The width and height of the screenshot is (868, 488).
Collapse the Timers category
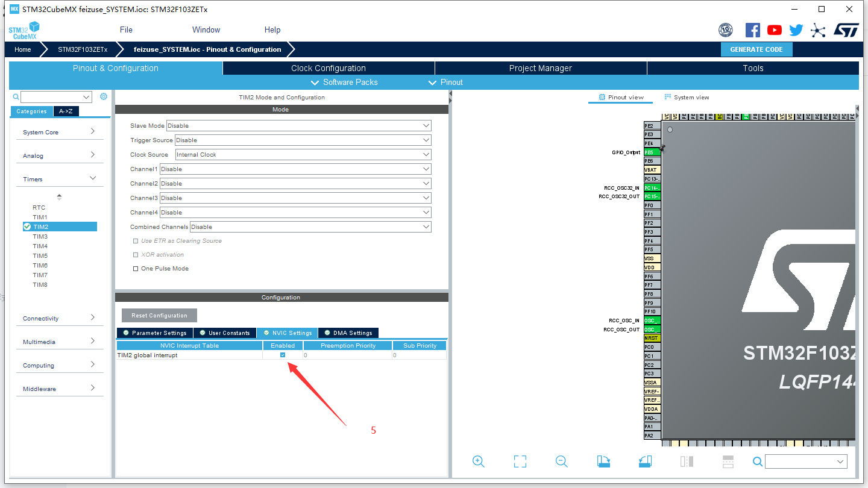click(x=59, y=179)
